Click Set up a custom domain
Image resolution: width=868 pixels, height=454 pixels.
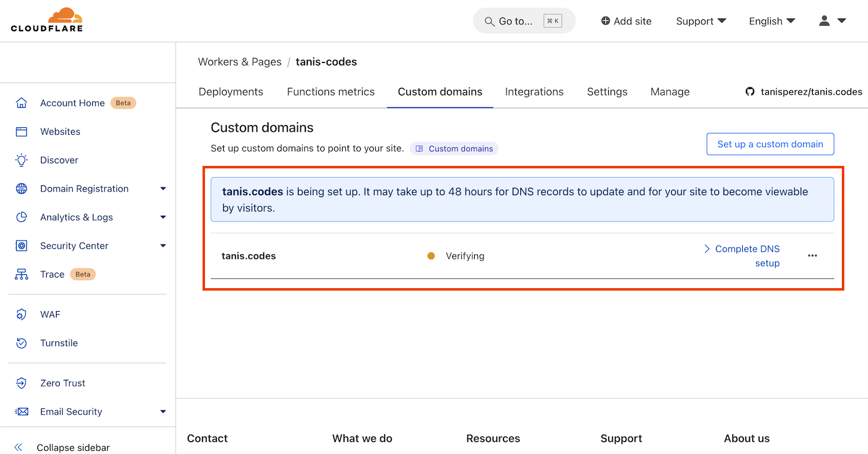(x=770, y=143)
